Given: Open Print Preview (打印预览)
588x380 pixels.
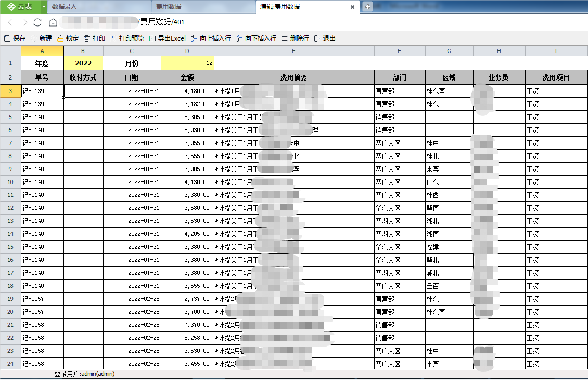Looking at the screenshot, I should point(127,38).
